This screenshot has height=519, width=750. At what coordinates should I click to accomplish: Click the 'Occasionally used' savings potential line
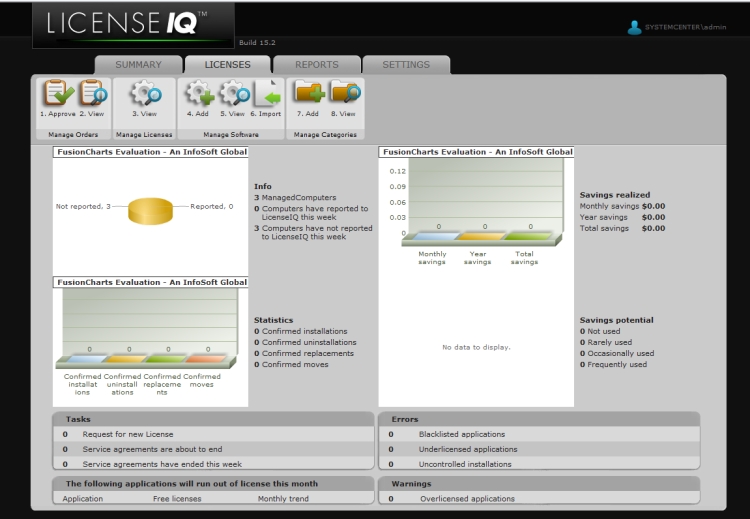coord(617,353)
